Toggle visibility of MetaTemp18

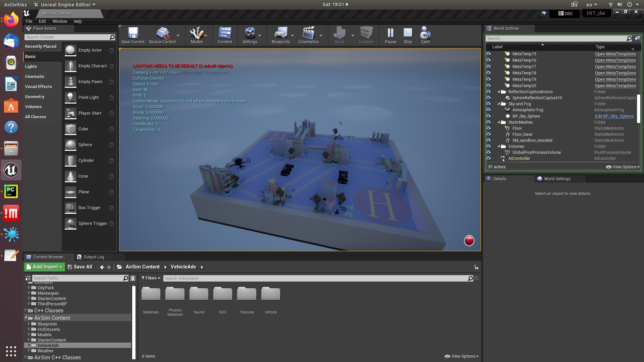(x=488, y=73)
